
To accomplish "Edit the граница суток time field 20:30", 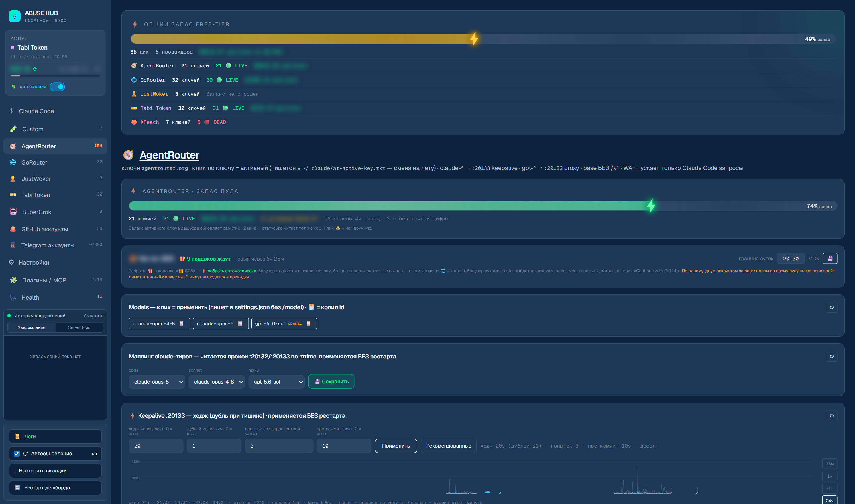I will click(x=791, y=259).
